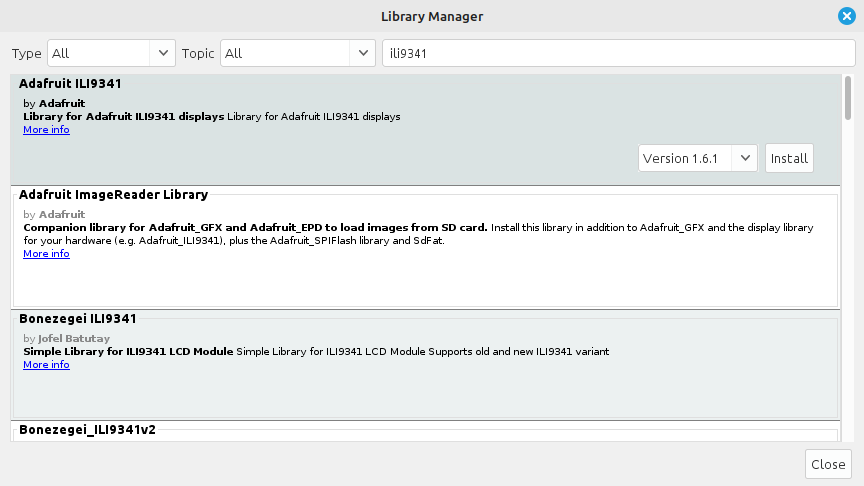Select the Bonezegei ILI9341 entry title

pyautogui.click(x=78, y=318)
